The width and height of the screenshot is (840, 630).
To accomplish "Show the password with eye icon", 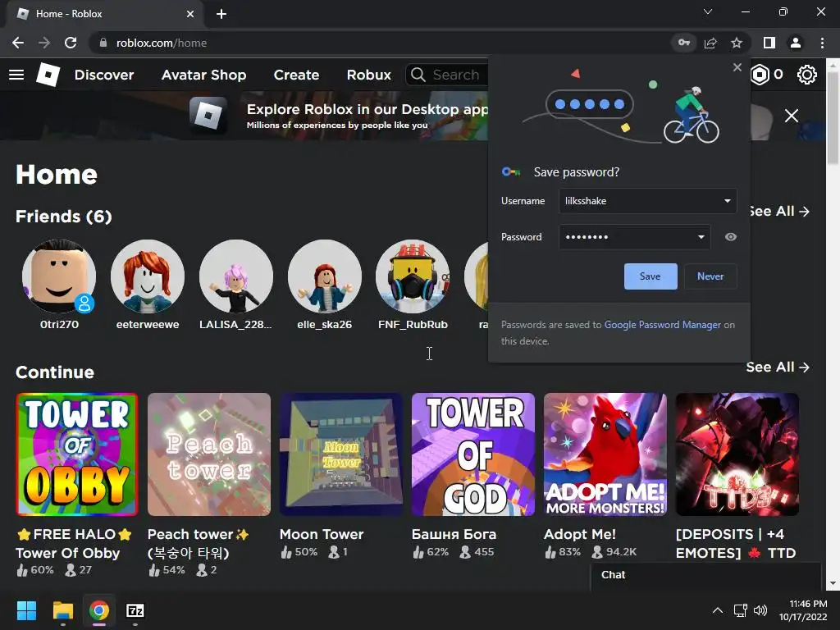I will [731, 237].
